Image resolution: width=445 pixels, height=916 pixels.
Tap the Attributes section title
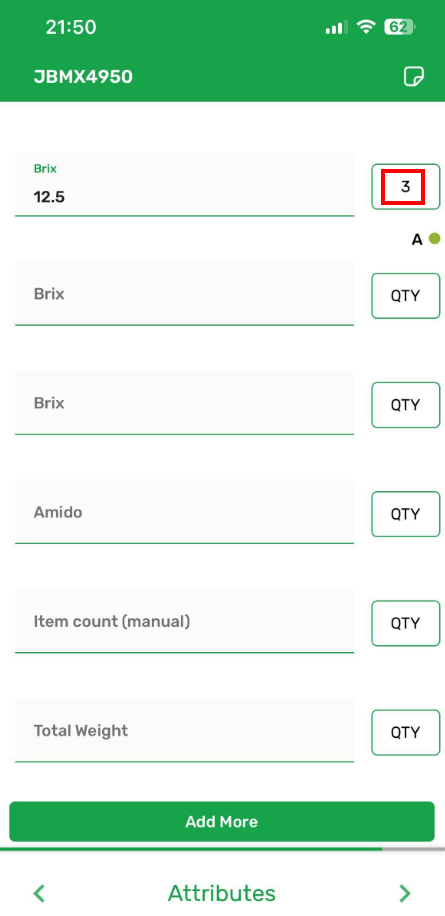[222, 893]
